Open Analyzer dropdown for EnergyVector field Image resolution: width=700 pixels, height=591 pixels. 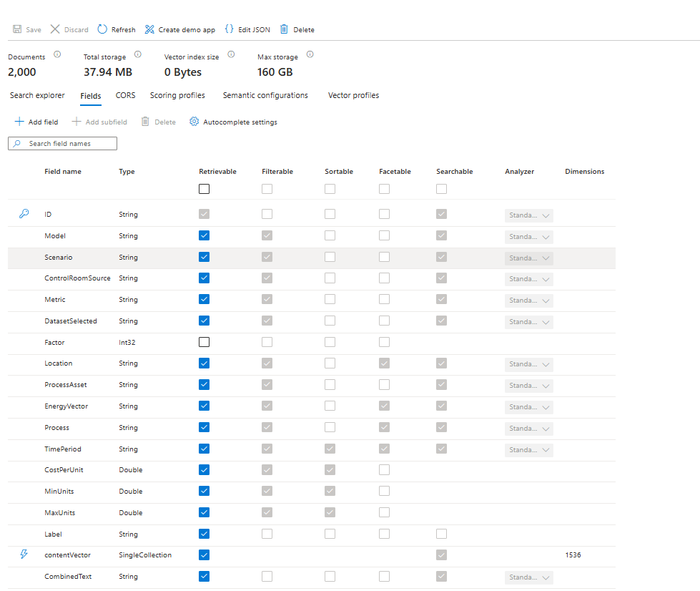pyautogui.click(x=529, y=407)
